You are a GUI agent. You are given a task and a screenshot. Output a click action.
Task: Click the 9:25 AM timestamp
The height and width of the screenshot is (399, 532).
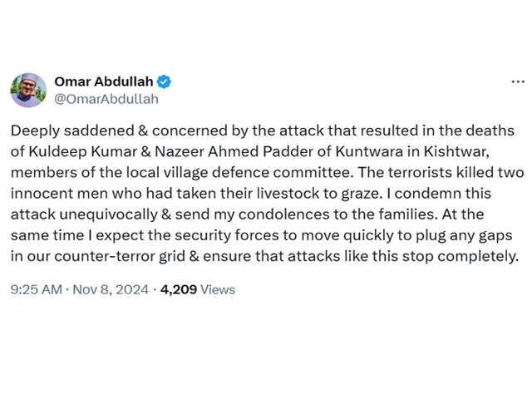click(x=37, y=290)
